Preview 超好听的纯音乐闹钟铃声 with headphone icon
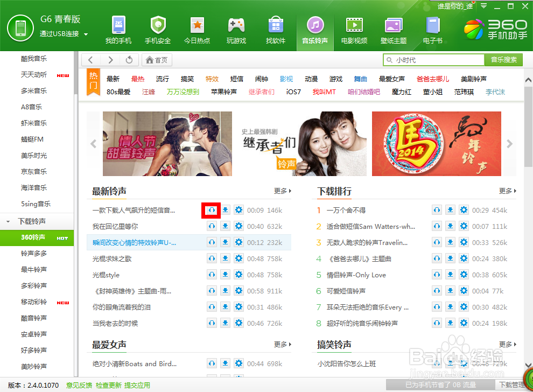This screenshot has height=392, width=533. (437, 323)
